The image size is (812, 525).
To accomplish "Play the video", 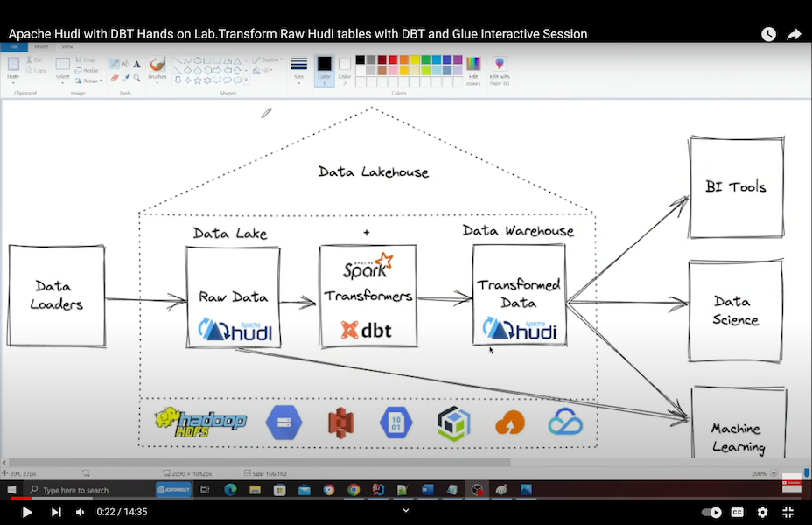I will click(26, 512).
